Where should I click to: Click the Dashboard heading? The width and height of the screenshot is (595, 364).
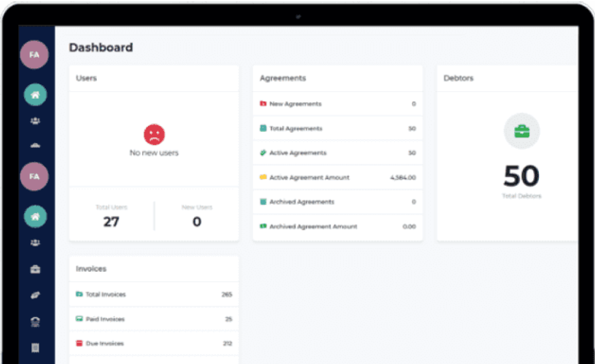coord(101,48)
